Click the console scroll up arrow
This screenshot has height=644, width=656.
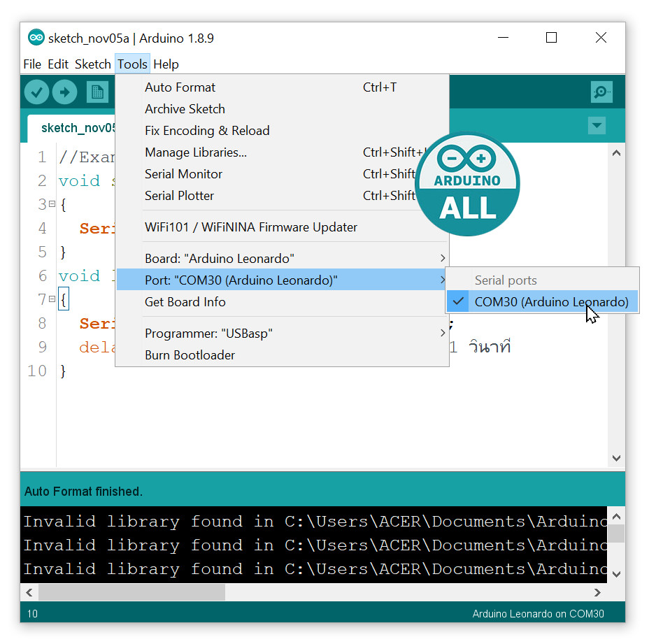[616, 517]
